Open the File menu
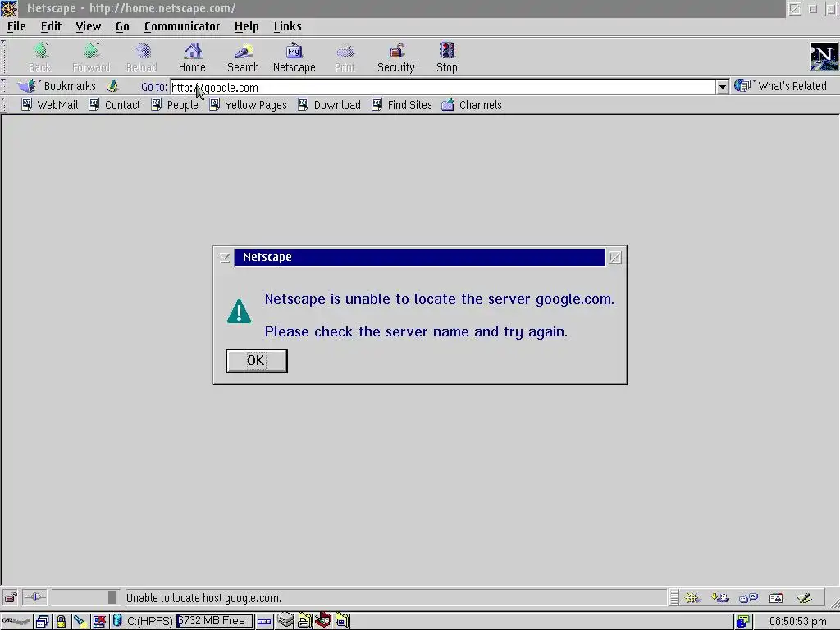 tap(16, 26)
